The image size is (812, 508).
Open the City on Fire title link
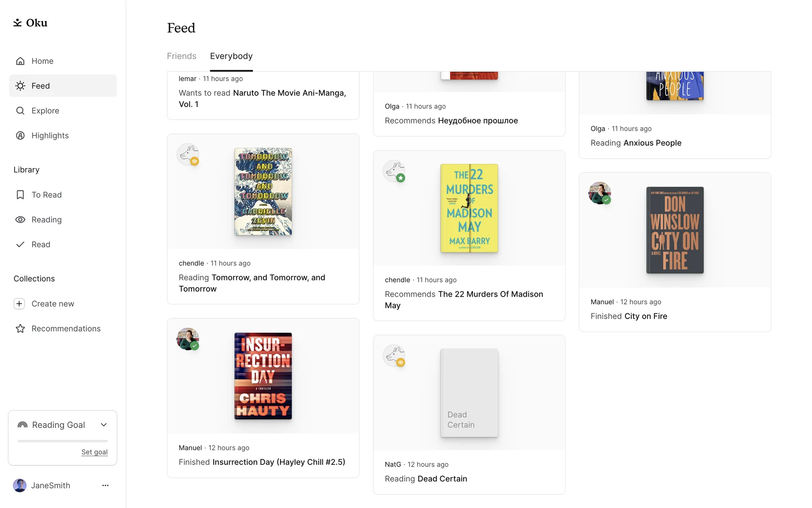pos(646,316)
